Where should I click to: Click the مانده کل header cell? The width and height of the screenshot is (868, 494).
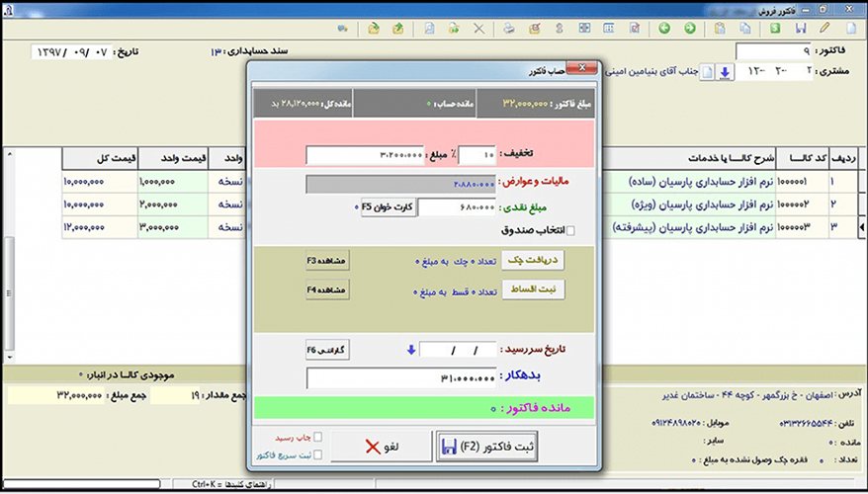303,104
